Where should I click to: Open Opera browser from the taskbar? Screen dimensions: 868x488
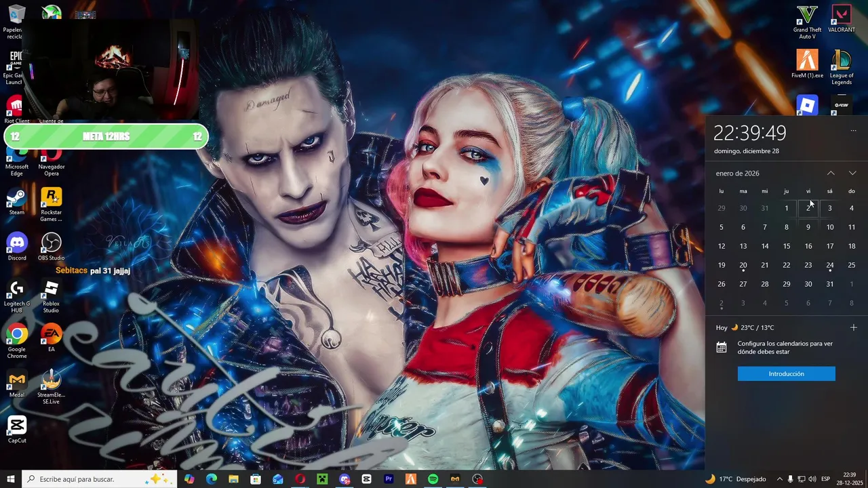(300, 479)
